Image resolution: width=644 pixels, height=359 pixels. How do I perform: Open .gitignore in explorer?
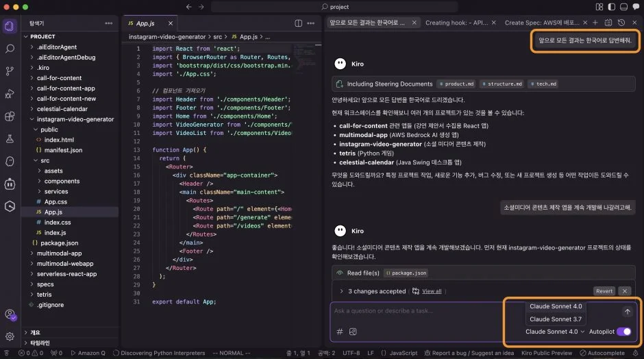[50, 305]
